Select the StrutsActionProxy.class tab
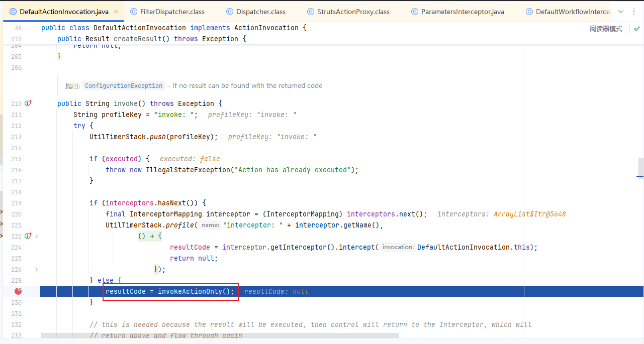 coord(348,12)
